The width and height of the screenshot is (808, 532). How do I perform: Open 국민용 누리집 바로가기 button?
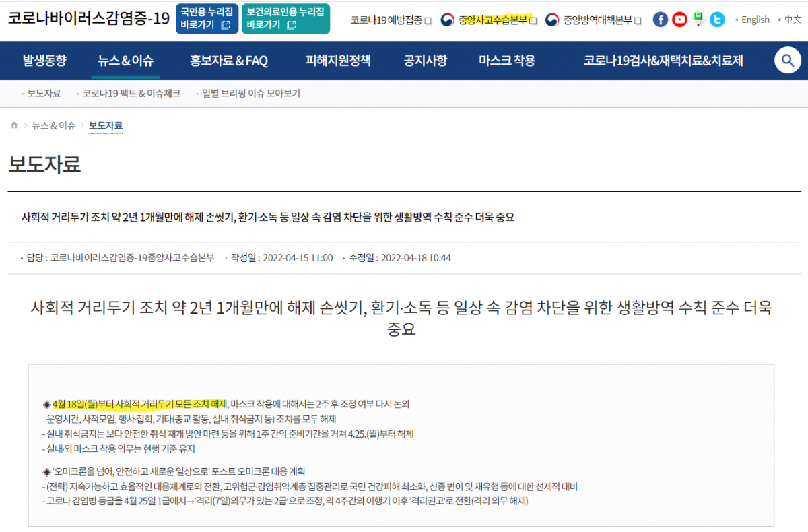pyautogui.click(x=207, y=19)
